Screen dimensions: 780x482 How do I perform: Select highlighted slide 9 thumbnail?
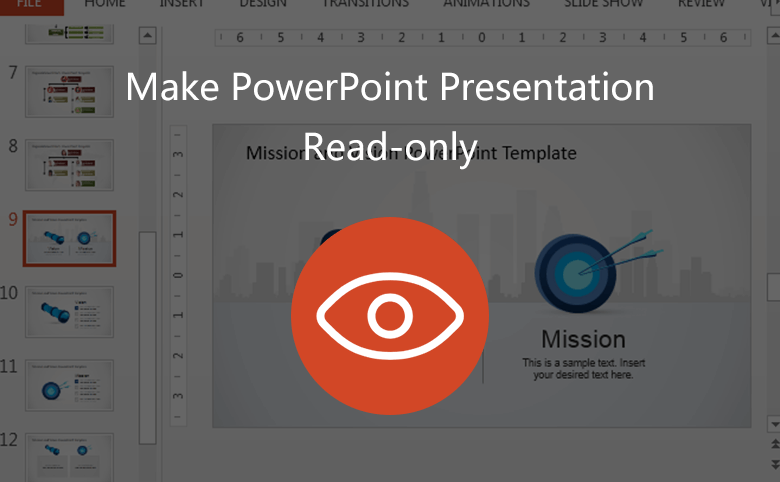click(x=70, y=239)
